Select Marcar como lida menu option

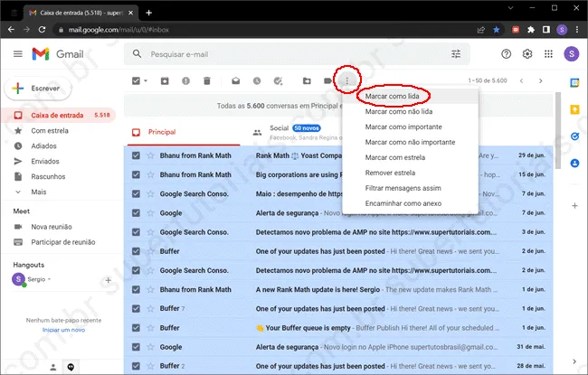(411, 97)
